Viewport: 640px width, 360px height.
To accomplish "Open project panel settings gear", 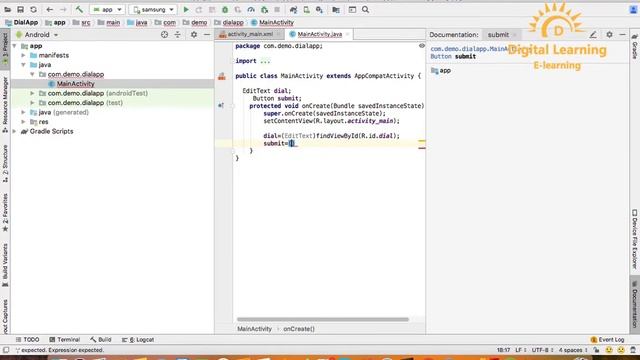I will coord(194,35).
